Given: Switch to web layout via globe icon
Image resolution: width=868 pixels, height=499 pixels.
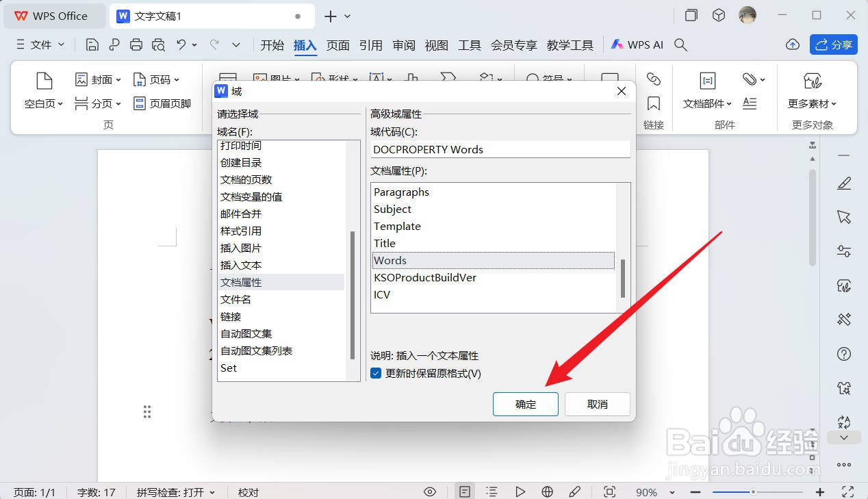Looking at the screenshot, I should 546,491.
